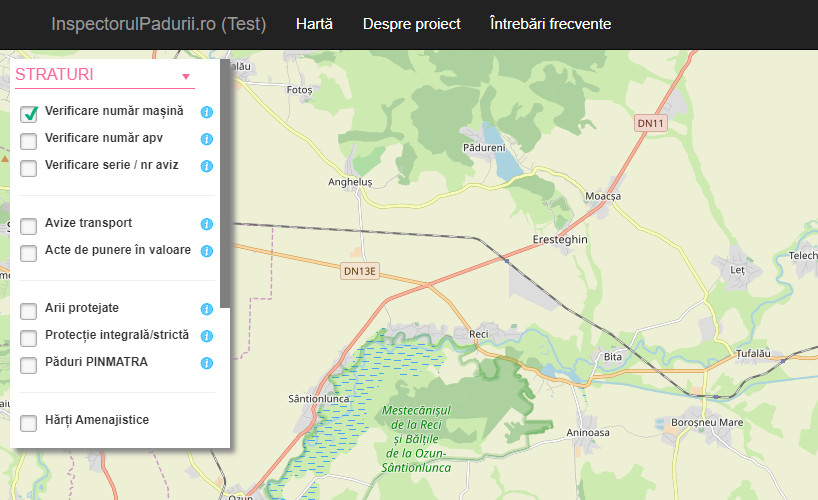Click info icon for Protecție integrală/strictă
Image resolution: width=818 pixels, height=500 pixels.
click(x=206, y=337)
